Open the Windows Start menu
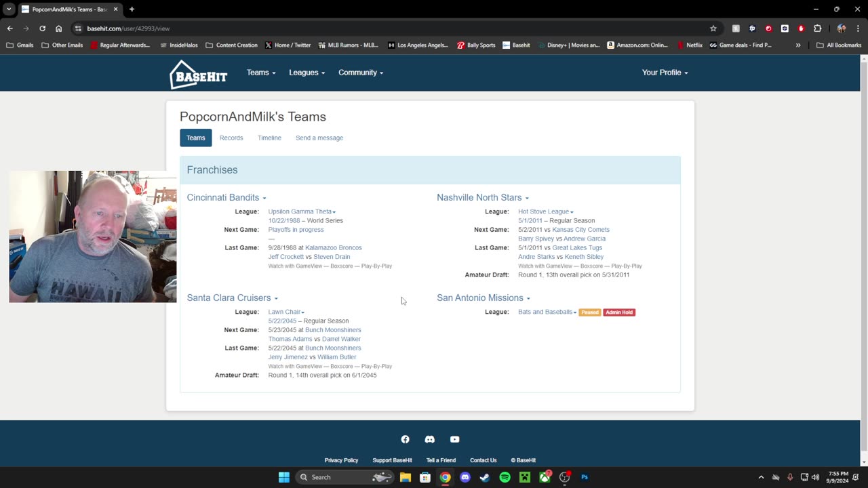The width and height of the screenshot is (868, 488). click(x=284, y=477)
